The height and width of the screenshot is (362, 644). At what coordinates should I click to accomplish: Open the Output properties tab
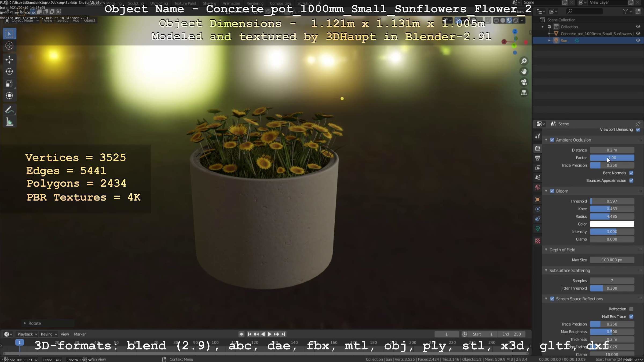coord(537,158)
